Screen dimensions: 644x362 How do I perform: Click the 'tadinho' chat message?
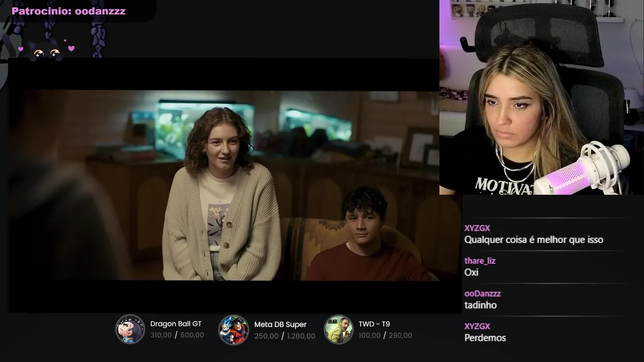(480, 305)
